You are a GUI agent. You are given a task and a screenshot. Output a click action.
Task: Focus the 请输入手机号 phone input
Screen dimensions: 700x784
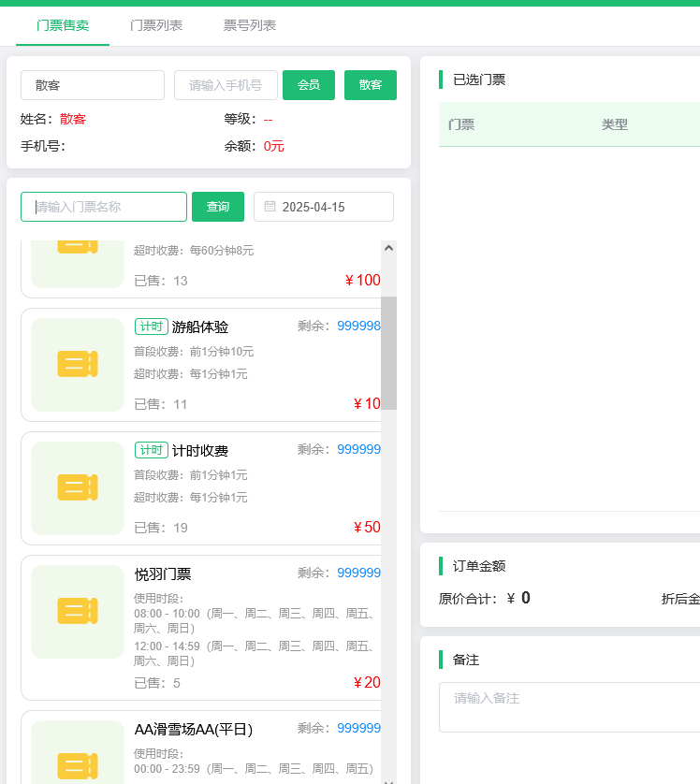[226, 85]
